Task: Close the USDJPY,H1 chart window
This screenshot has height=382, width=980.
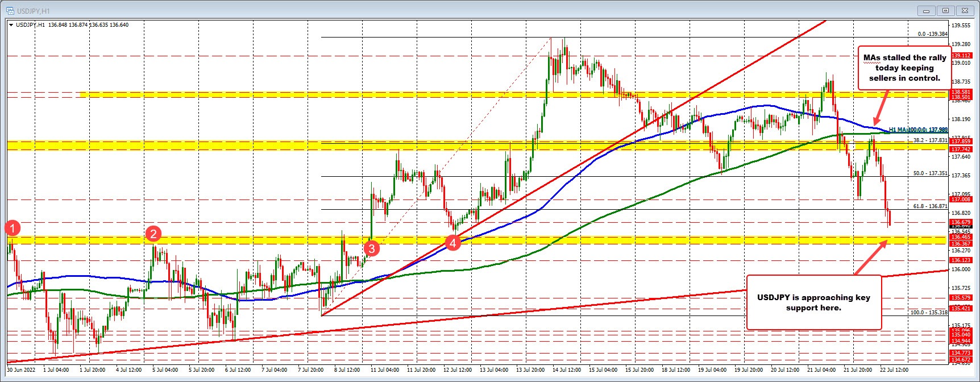Action: (x=965, y=11)
